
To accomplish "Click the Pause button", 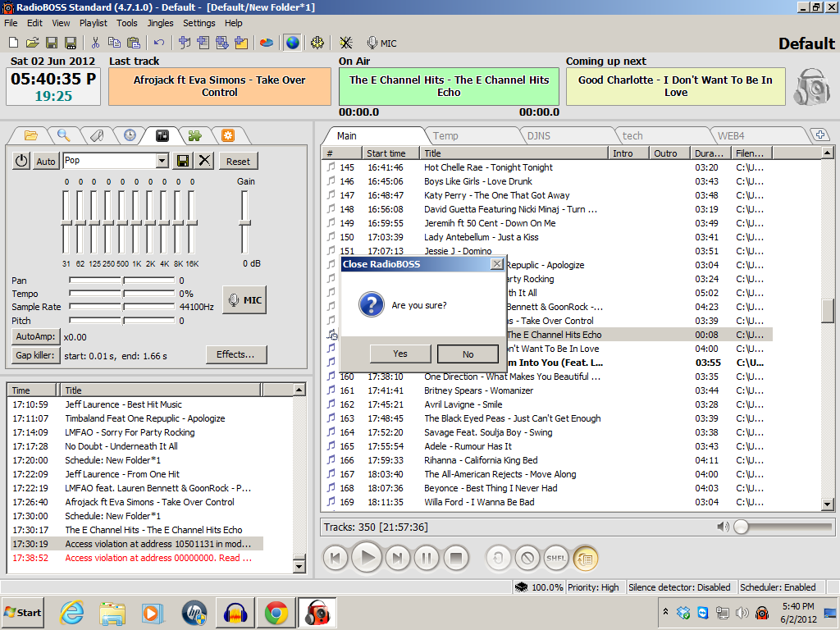I will (x=427, y=559).
